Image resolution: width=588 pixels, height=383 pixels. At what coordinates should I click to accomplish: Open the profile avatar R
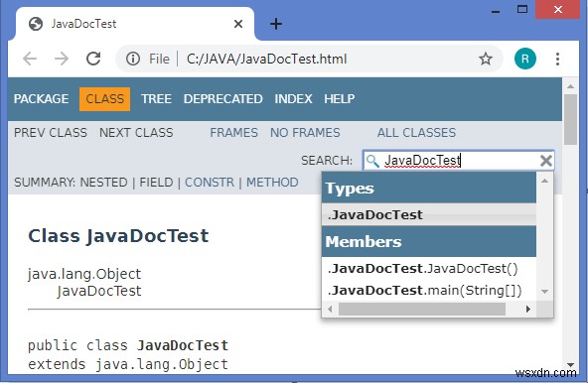(x=525, y=59)
